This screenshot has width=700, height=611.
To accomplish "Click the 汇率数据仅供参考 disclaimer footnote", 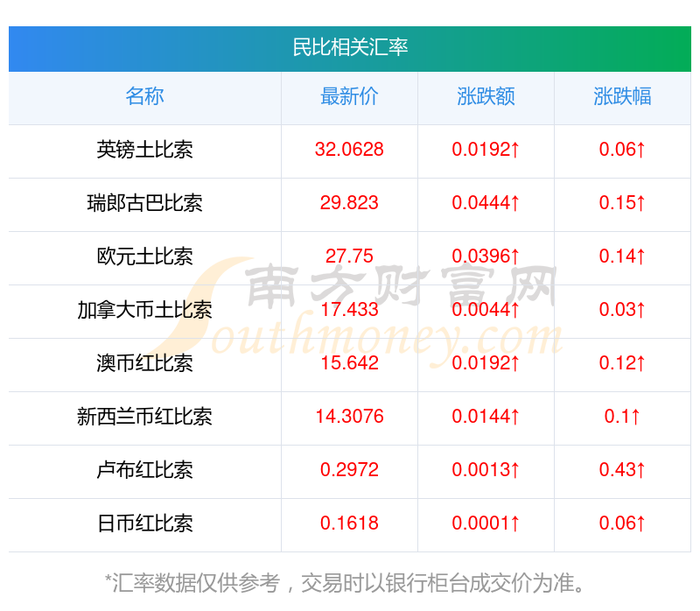I will coord(345,583).
